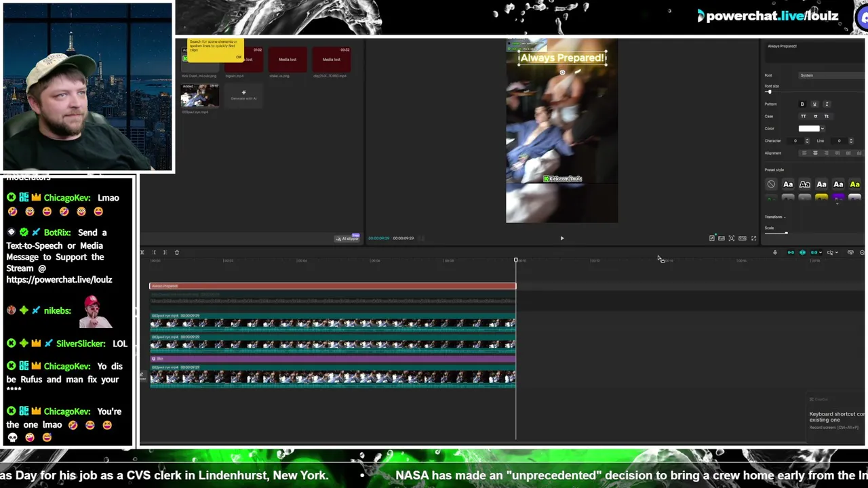Apply the yellow preset style tile
This screenshot has width=868, height=488.
click(x=821, y=198)
